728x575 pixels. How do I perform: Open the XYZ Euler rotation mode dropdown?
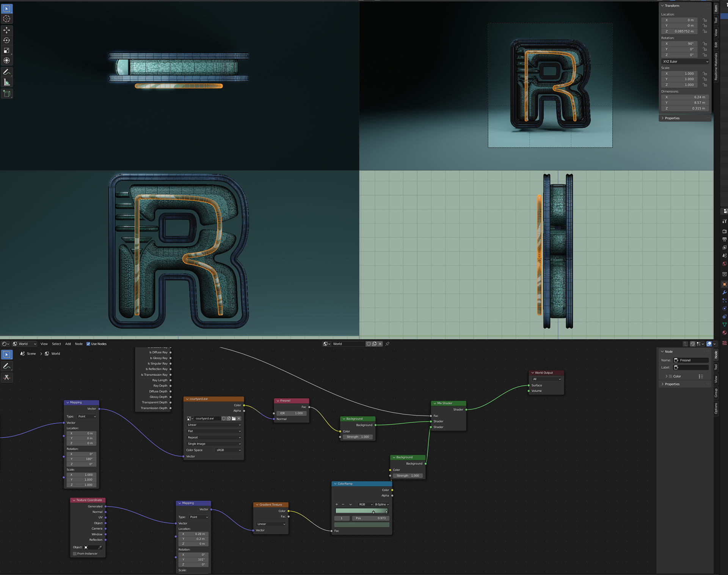coord(685,61)
